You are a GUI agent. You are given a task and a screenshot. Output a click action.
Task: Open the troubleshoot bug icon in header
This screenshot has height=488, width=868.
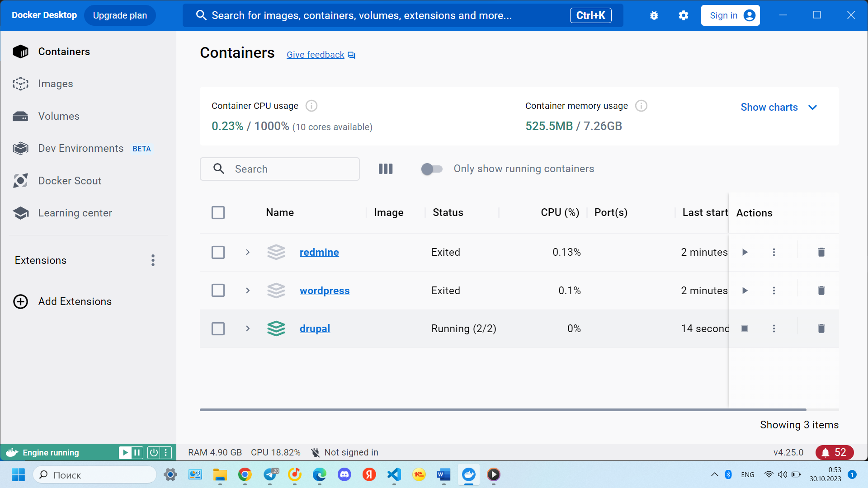(x=654, y=15)
